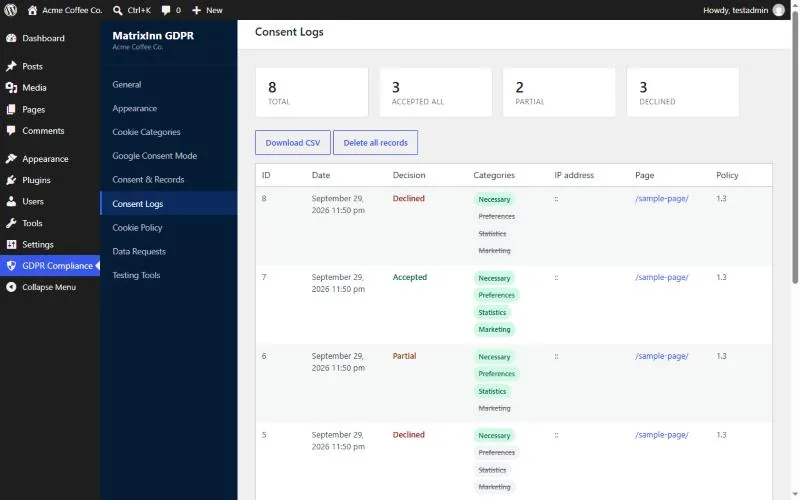This screenshot has height=500, width=800.
Task: Click the Decision column header
Action: 409,175
